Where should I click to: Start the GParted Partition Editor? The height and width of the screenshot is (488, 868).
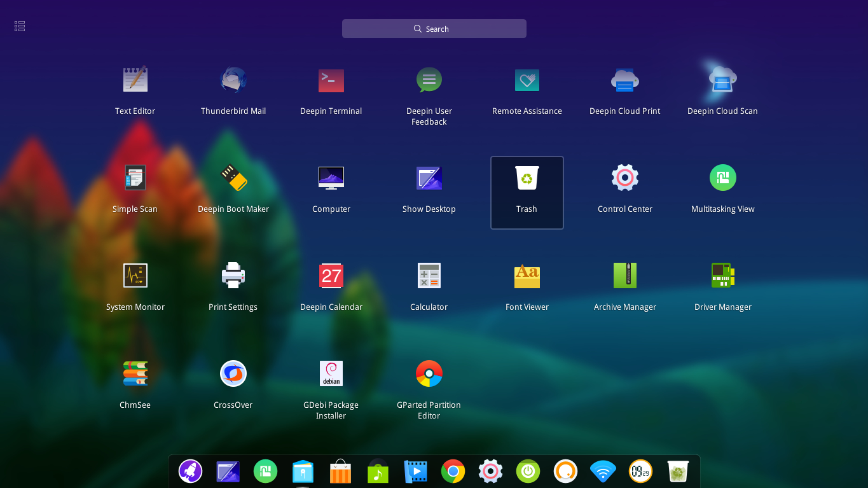pos(429,382)
